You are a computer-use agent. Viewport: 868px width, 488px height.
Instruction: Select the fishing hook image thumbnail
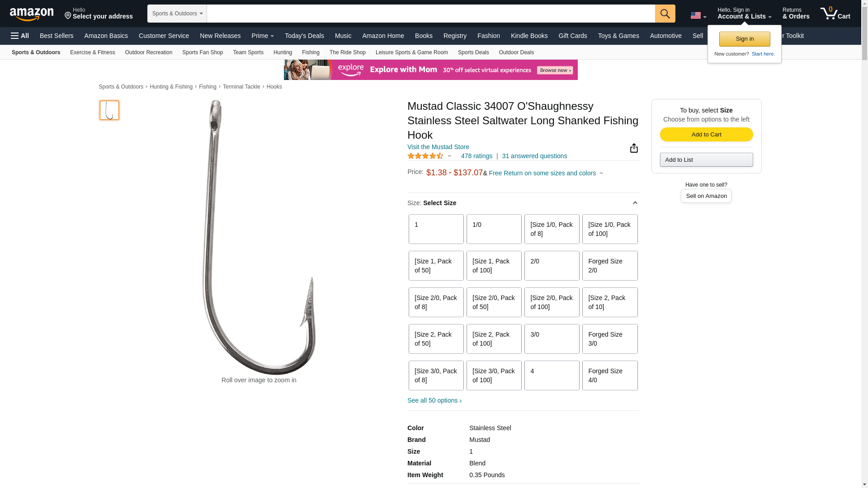click(x=109, y=110)
